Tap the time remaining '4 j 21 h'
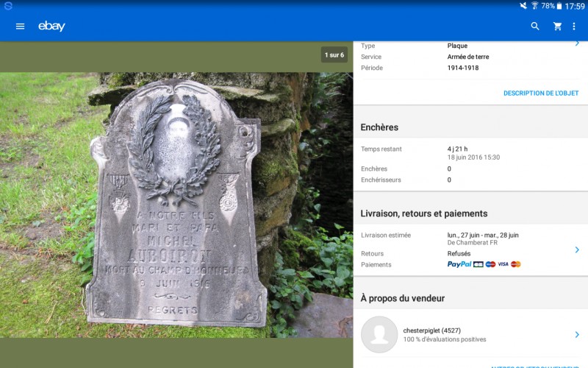The height and width of the screenshot is (368, 588). tap(457, 149)
